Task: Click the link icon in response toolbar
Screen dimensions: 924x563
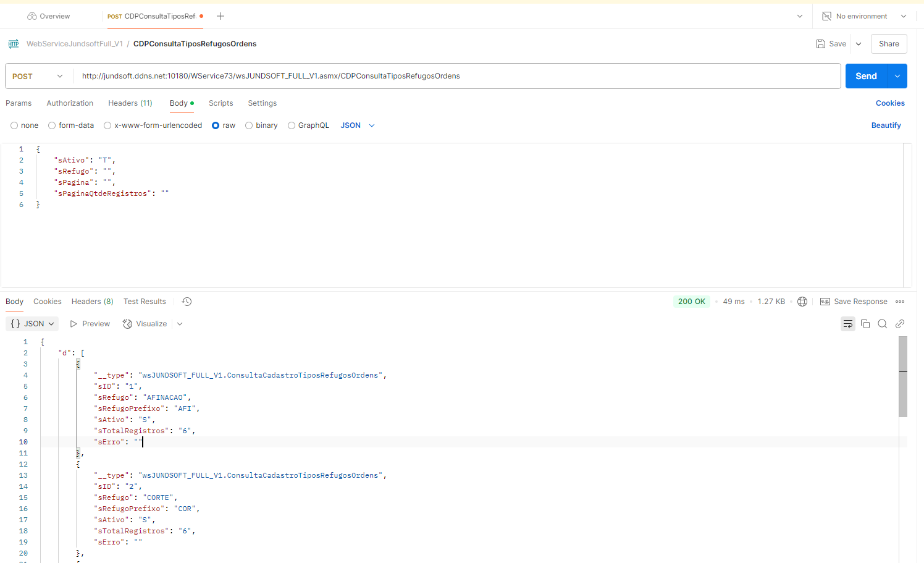Action: 900,324
